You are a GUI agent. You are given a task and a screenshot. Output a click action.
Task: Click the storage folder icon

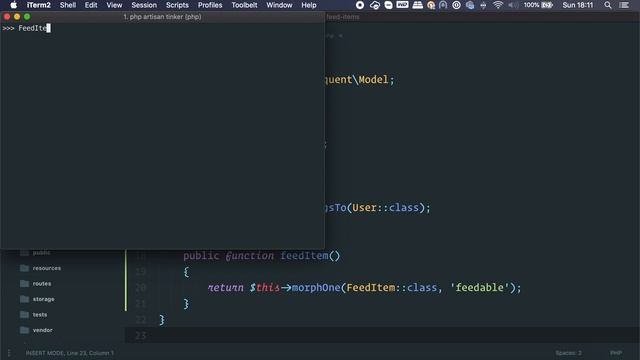[24, 299]
